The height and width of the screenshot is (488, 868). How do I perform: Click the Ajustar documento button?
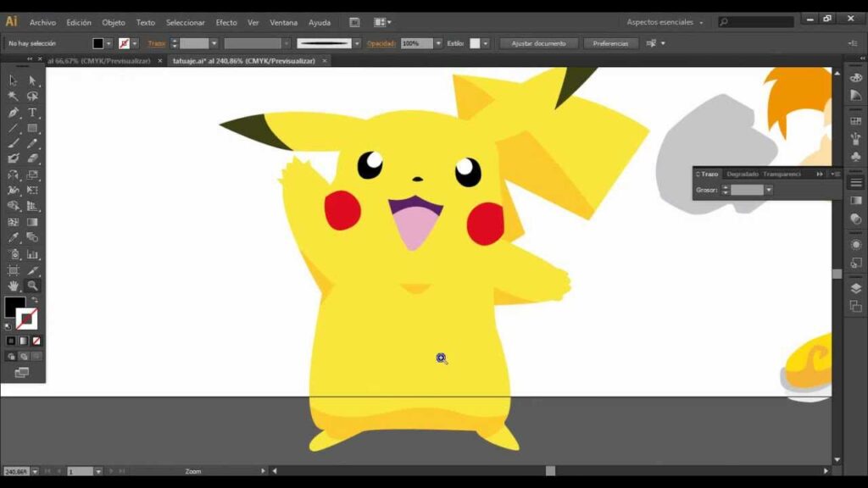[x=538, y=43]
